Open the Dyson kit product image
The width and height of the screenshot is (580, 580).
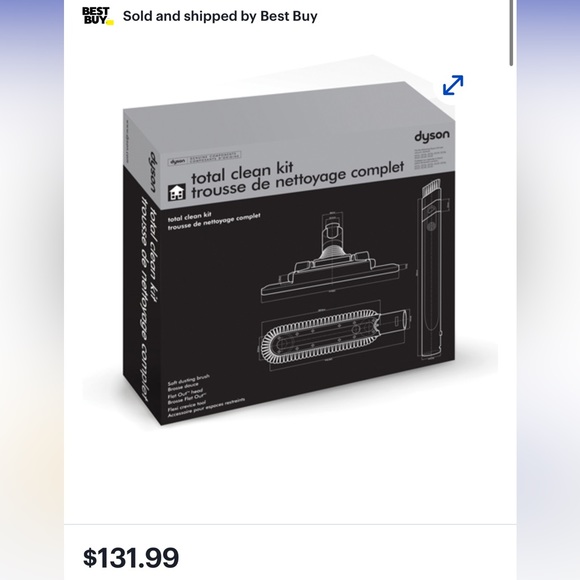click(x=290, y=254)
